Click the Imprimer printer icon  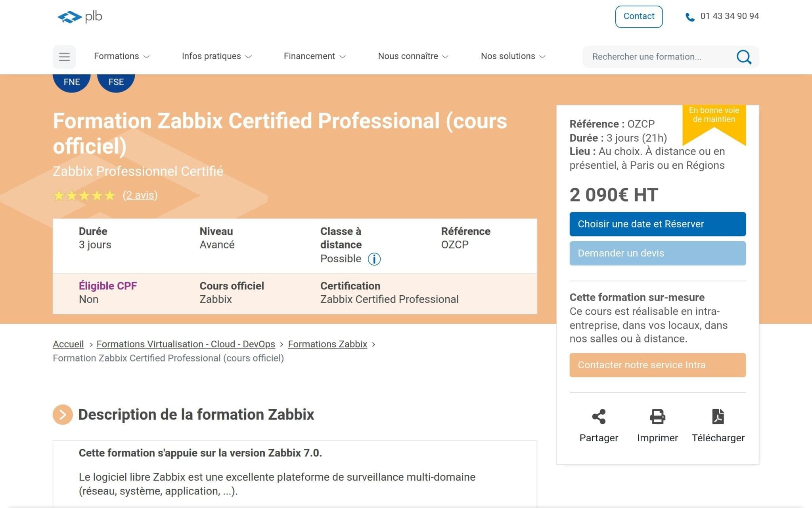click(657, 416)
